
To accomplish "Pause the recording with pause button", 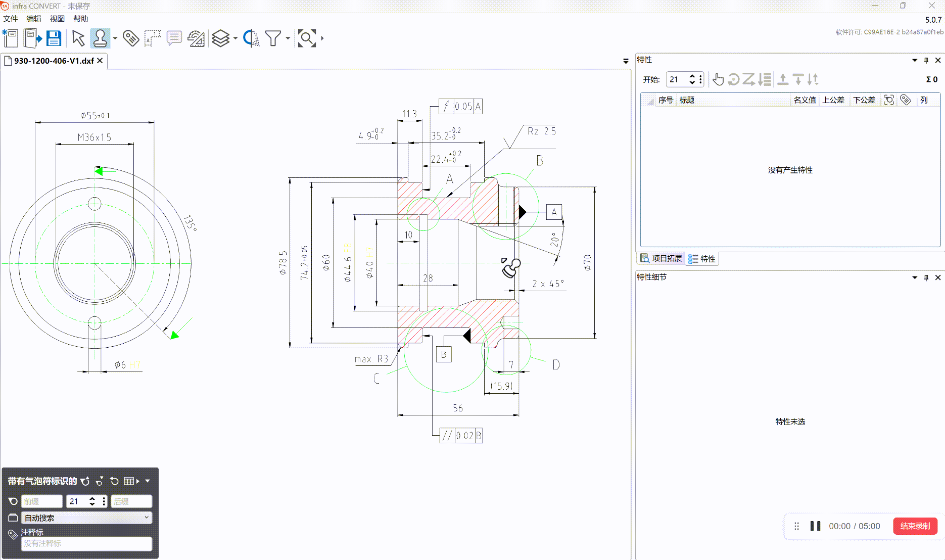I will click(815, 526).
